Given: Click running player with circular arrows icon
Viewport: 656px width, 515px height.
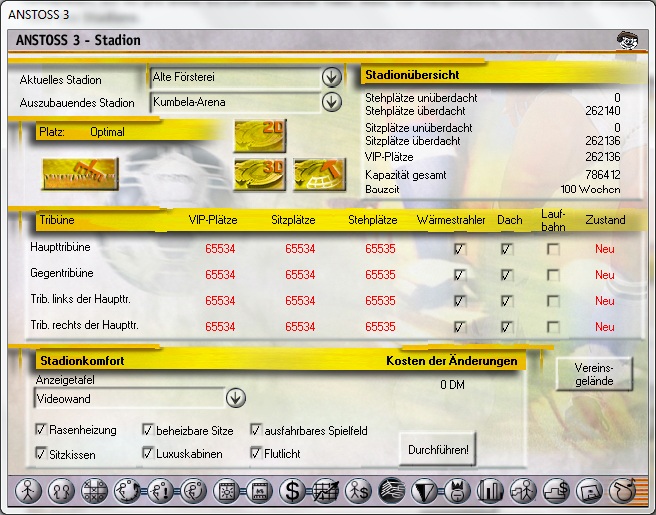Looking at the screenshot, I should (x=127, y=490).
